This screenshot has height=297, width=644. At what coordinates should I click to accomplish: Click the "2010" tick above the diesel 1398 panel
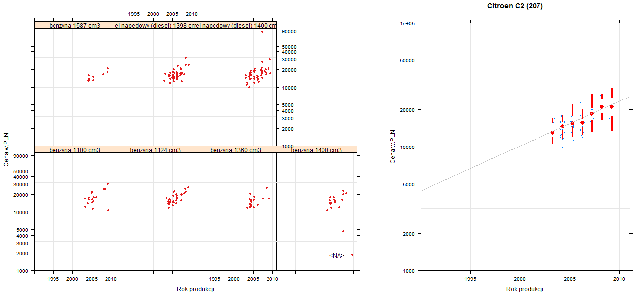192,14
